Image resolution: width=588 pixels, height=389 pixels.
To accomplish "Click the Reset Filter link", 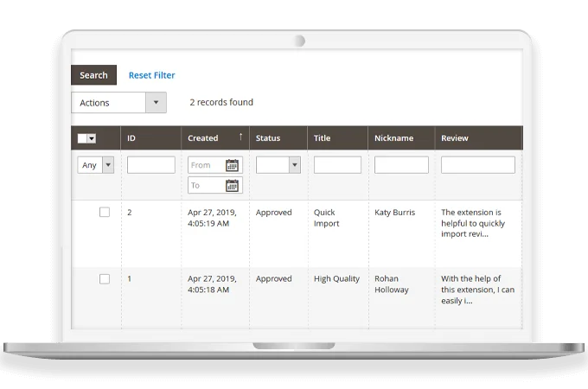I will [x=151, y=75].
